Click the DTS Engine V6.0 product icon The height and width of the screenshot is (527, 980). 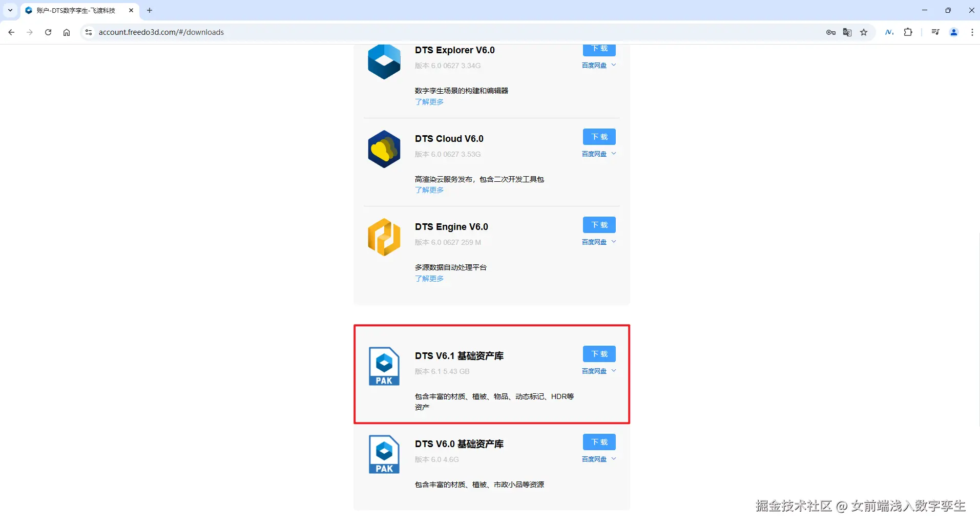pos(384,237)
